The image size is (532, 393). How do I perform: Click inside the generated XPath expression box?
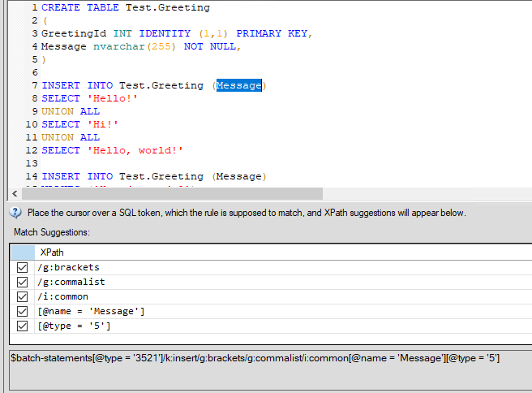(270, 369)
